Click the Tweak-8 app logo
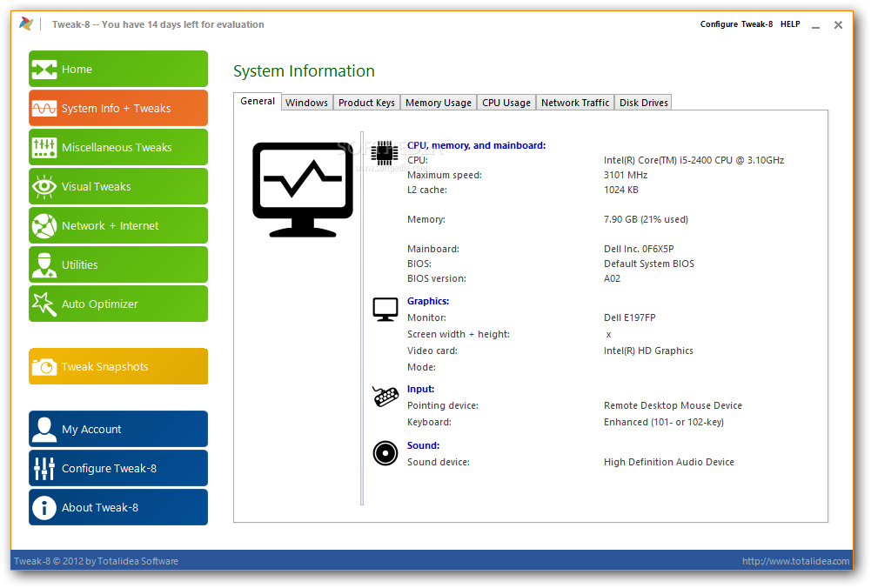 (25, 23)
